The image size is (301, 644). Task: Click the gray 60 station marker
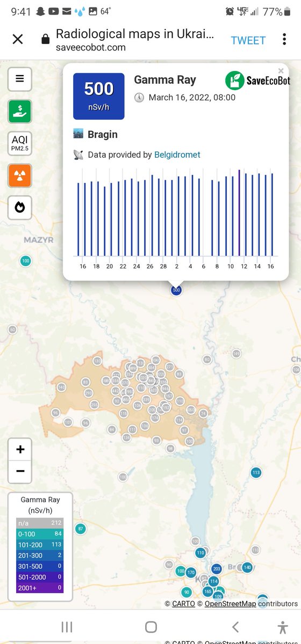(13, 330)
